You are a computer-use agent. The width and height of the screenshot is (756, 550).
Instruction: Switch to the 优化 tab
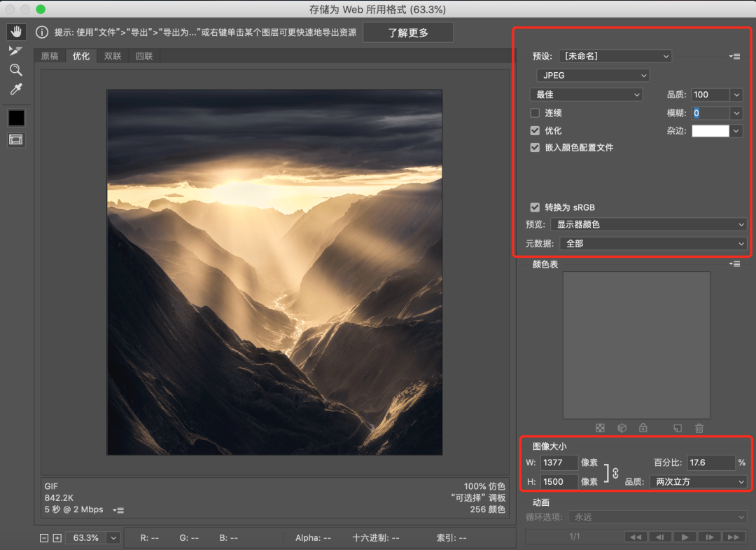coord(81,56)
